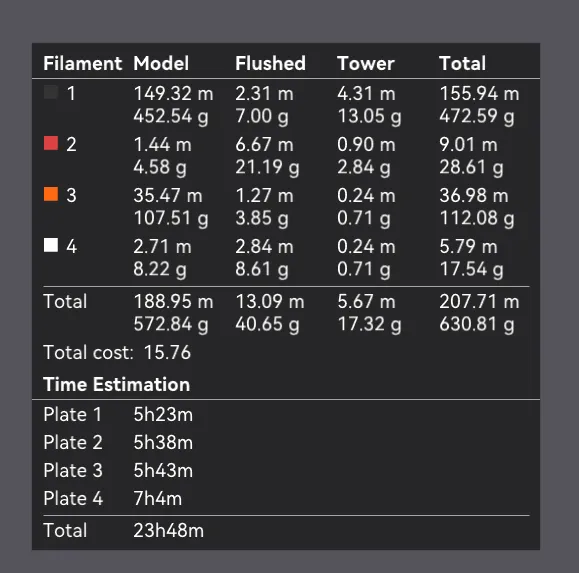
Task: Select the Model column header
Action: pos(161,63)
